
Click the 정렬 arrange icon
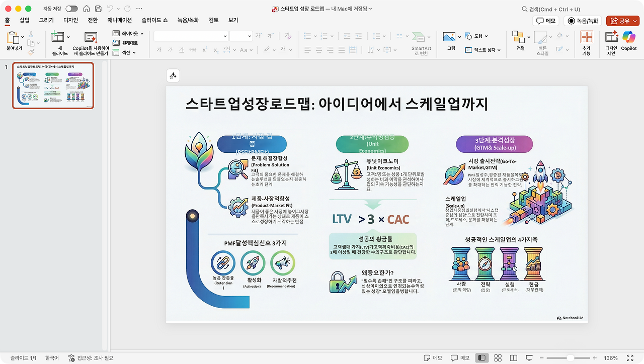point(518,37)
